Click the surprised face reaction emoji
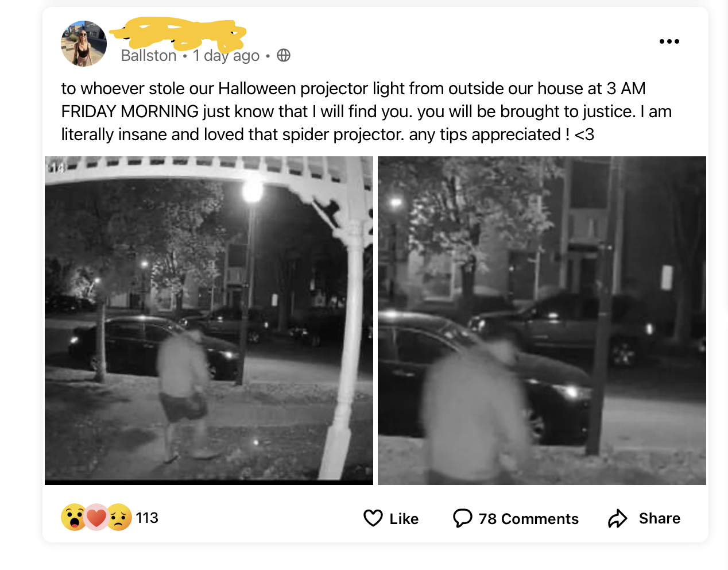728x570 pixels. (x=74, y=518)
